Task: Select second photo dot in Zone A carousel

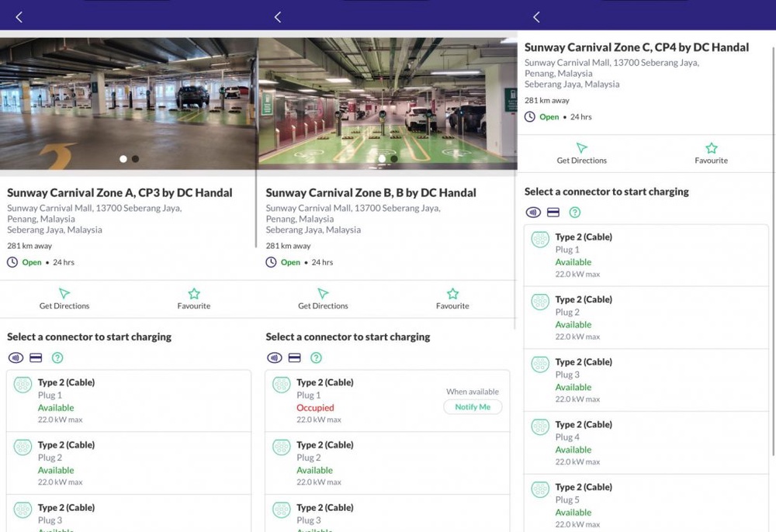Action: (135, 159)
